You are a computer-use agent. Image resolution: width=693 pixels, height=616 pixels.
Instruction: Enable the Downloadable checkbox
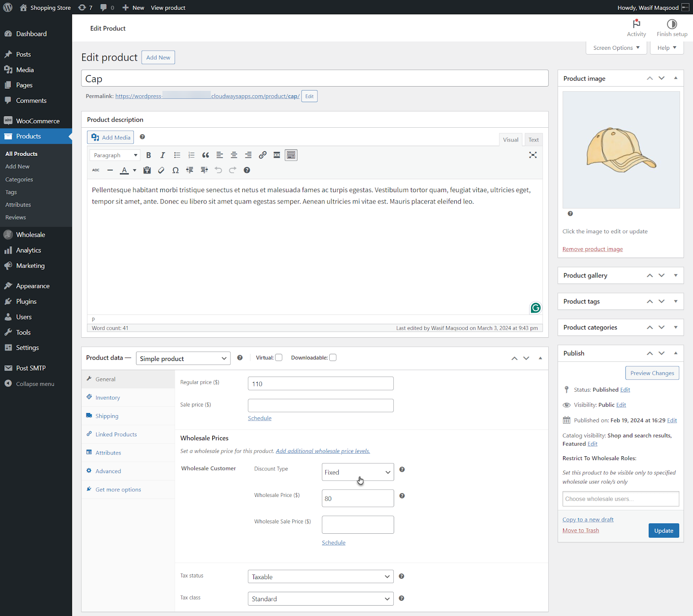[x=333, y=358]
